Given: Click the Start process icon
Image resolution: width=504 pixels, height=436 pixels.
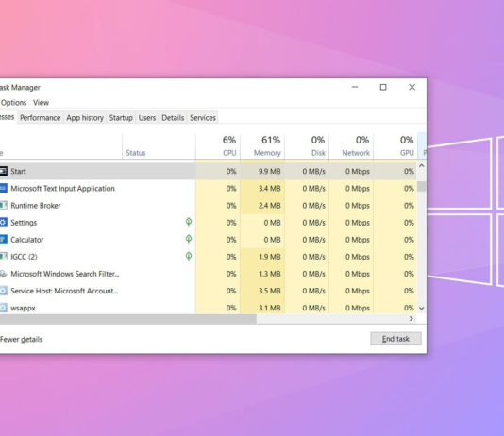Looking at the screenshot, I should (3, 171).
